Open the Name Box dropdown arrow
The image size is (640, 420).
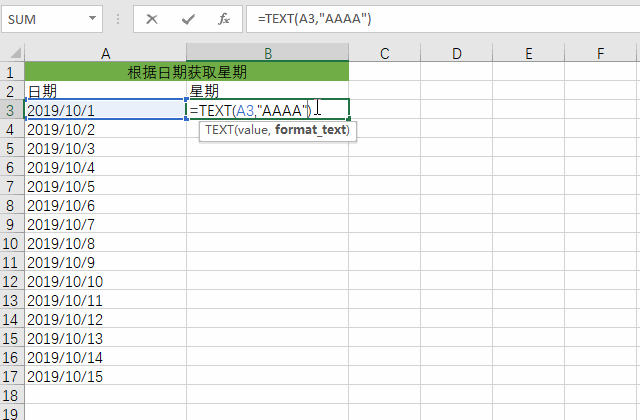pyautogui.click(x=93, y=18)
